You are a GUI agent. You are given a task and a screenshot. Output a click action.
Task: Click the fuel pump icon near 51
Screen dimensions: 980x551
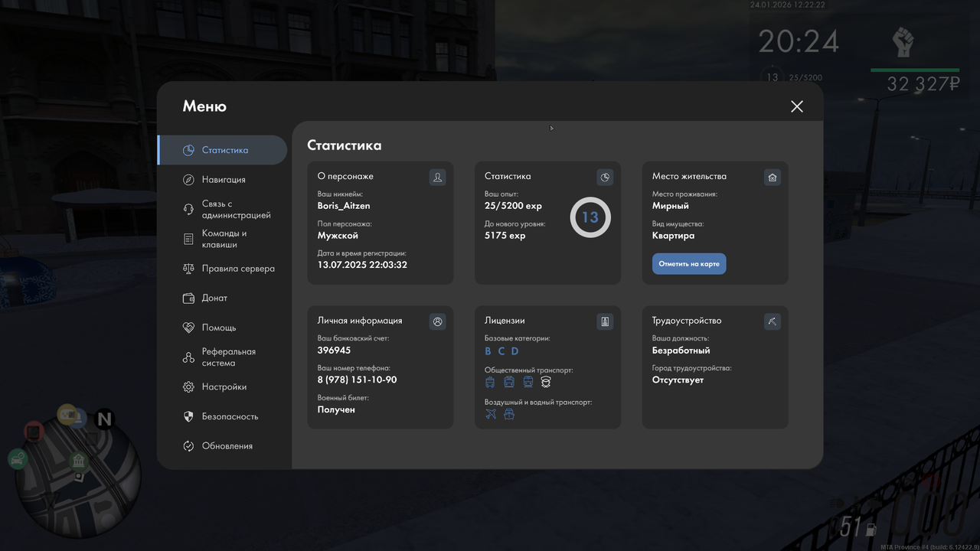871,528
